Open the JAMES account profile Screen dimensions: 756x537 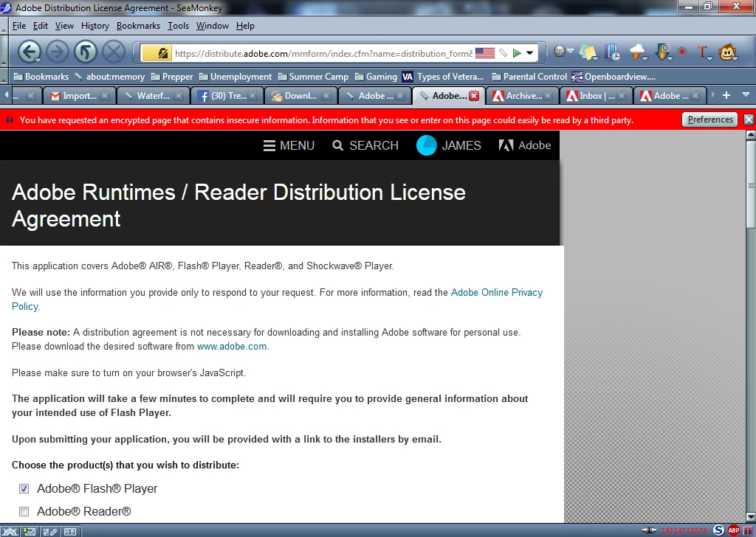coord(448,145)
